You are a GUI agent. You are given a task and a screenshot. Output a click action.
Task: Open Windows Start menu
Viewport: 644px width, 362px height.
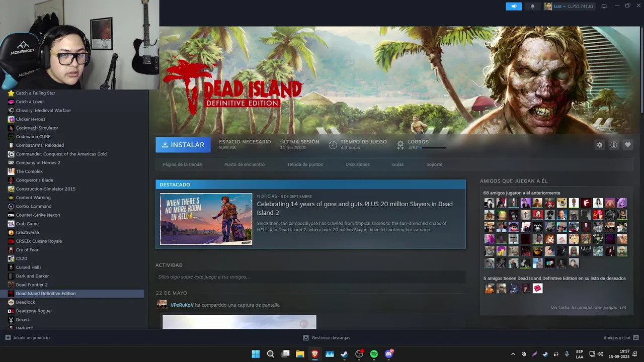click(x=256, y=354)
